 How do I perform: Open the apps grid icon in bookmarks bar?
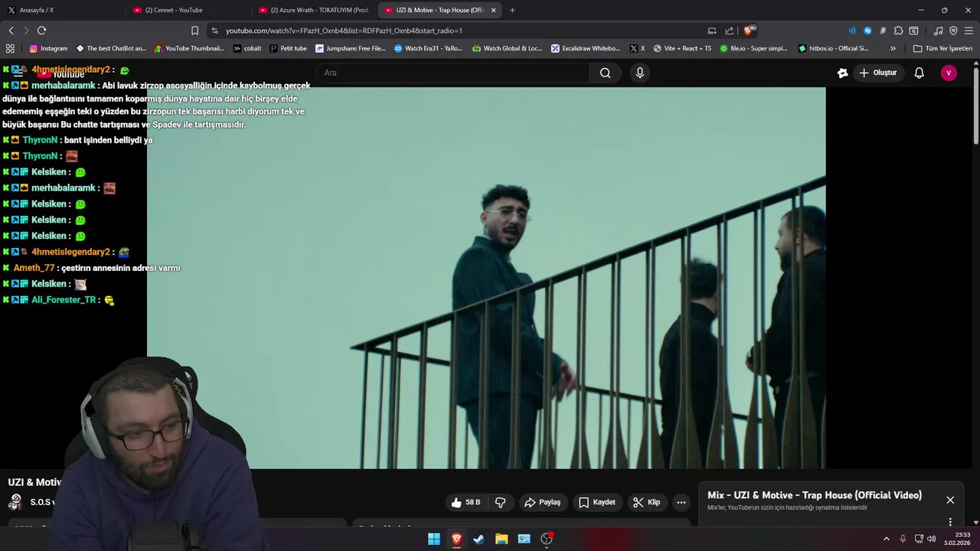pos(11,48)
